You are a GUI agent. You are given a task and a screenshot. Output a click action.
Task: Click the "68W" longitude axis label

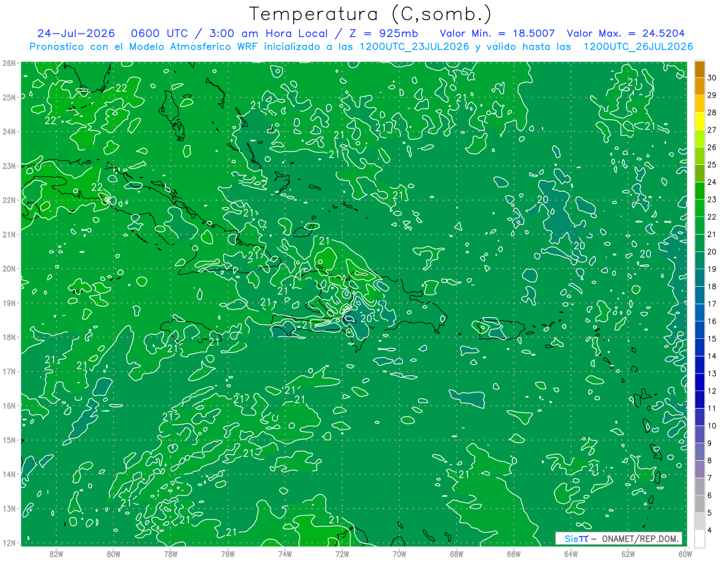click(457, 554)
